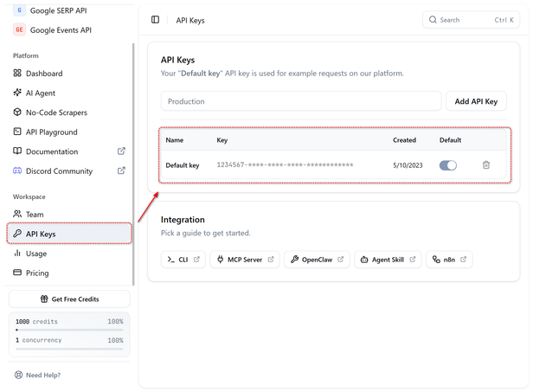Viewport: 533px width, 392px height.
Task: Open Google Events API in sidebar
Action: [61, 30]
